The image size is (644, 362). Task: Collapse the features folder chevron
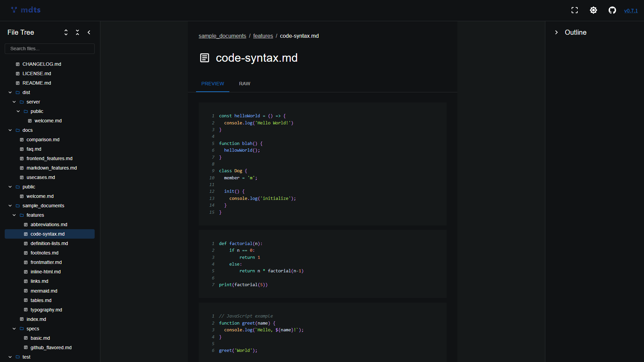[14, 215]
